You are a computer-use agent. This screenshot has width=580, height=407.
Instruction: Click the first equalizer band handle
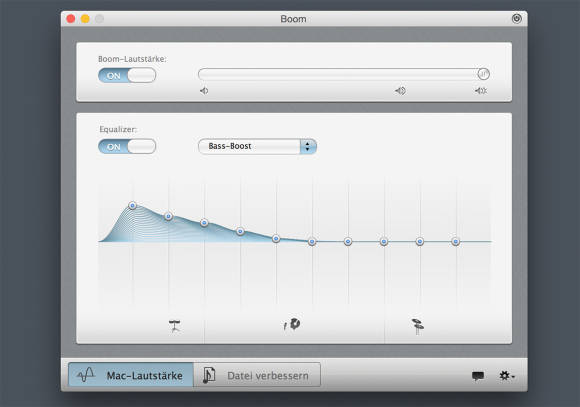click(x=132, y=205)
